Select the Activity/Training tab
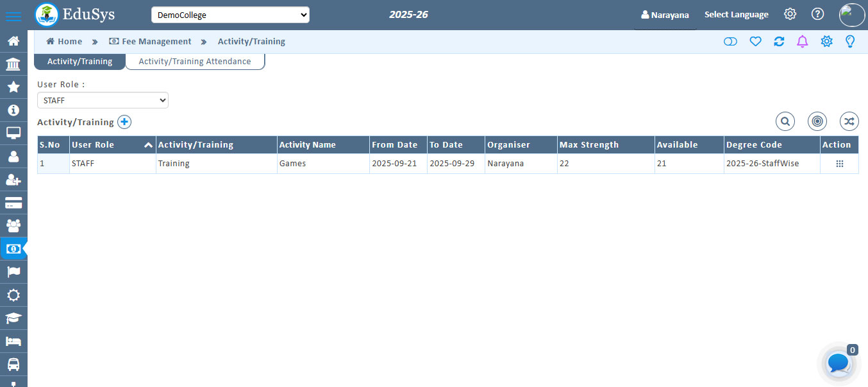The width and height of the screenshot is (868, 387). [x=79, y=62]
